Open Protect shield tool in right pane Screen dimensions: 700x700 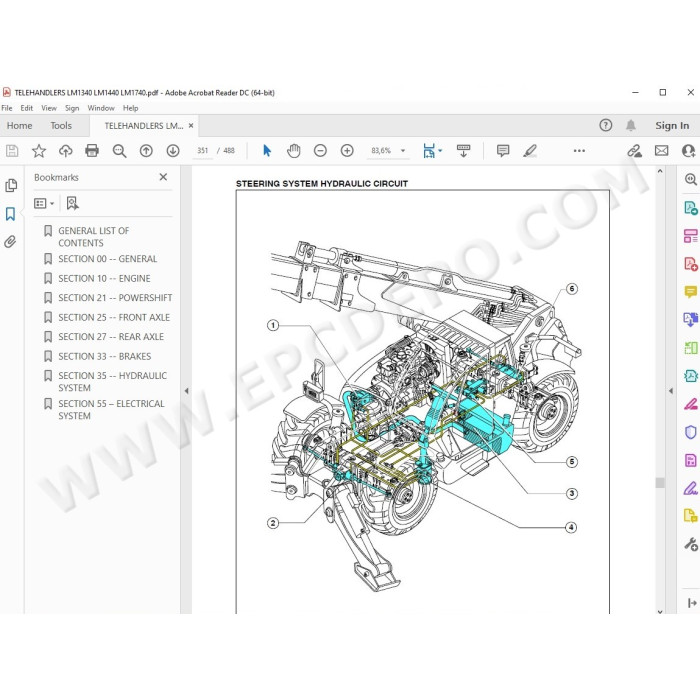click(691, 432)
